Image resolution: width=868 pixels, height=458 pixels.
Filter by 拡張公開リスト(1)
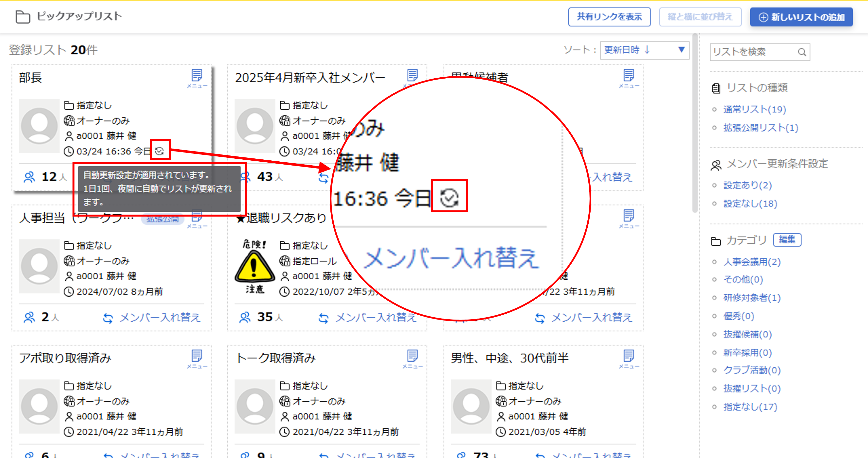[x=760, y=128]
